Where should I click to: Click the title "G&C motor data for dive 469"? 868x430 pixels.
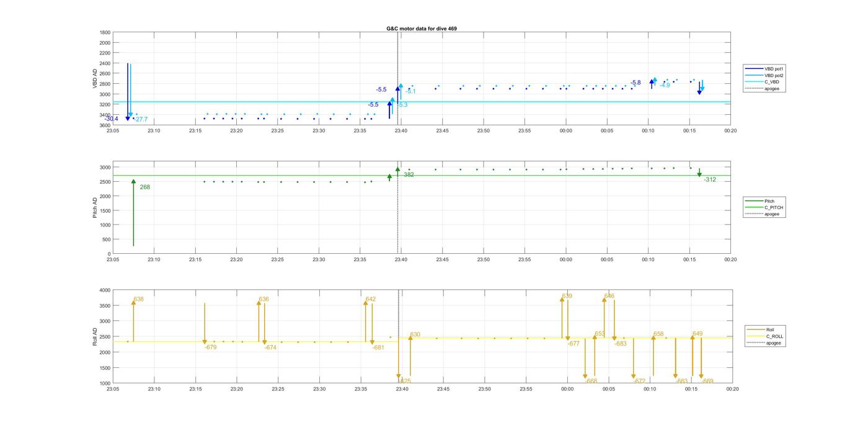tap(422, 29)
